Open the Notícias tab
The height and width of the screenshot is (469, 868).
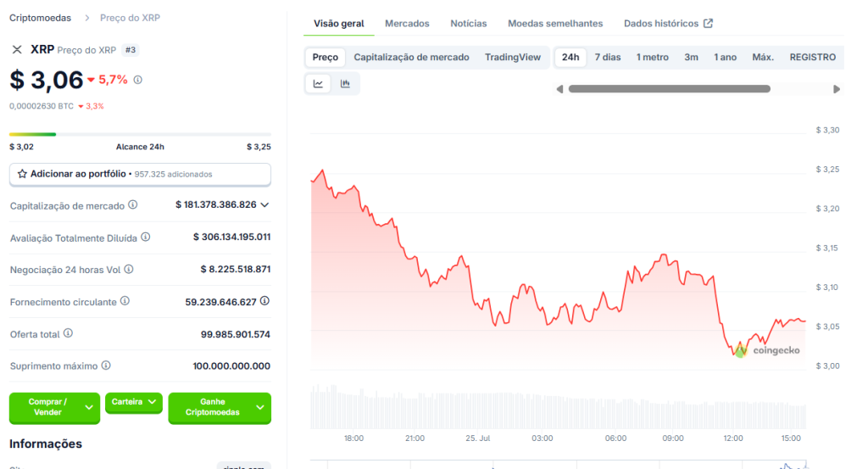468,23
